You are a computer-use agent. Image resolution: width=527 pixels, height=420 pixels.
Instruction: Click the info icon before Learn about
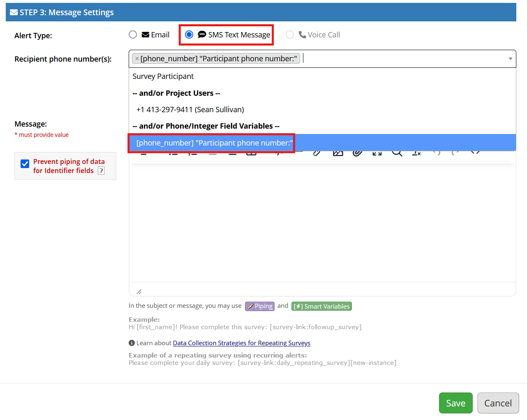132,343
